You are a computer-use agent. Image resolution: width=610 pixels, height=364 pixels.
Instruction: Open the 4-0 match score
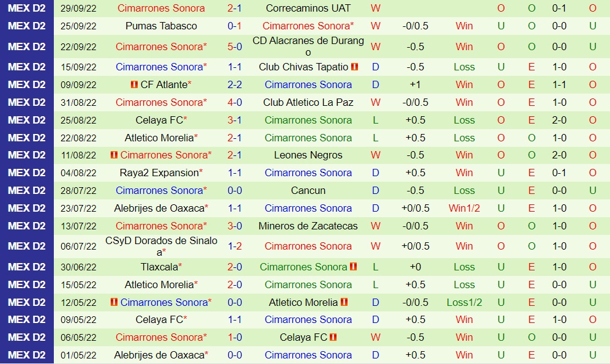click(x=234, y=103)
